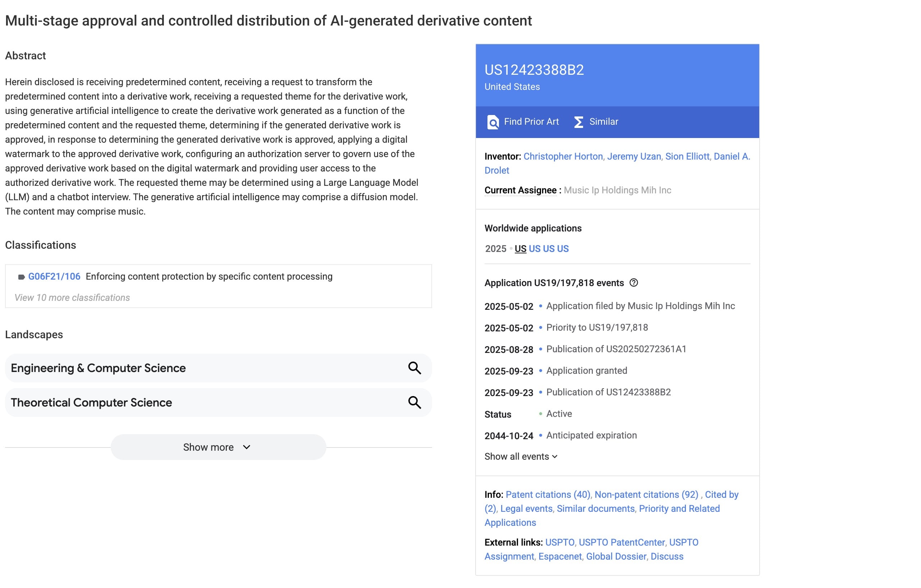The width and height of the screenshot is (921, 588).
Task: Open inventor Christopher Horton link
Action: [563, 156]
